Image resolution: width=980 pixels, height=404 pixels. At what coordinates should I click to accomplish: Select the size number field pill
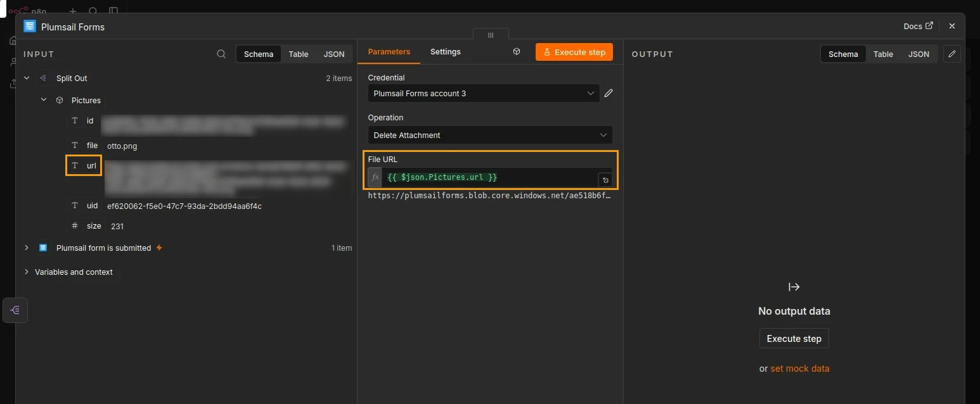click(87, 226)
